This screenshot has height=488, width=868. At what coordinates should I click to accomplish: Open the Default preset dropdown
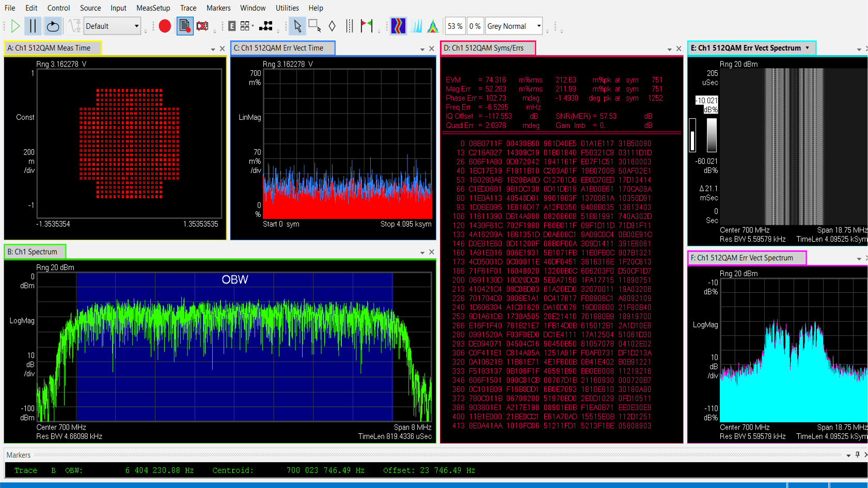tap(112, 26)
